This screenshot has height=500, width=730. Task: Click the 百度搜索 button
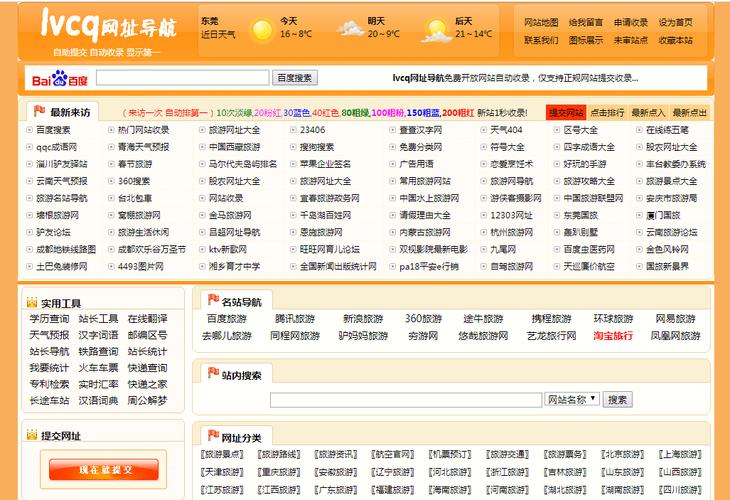pos(295,78)
